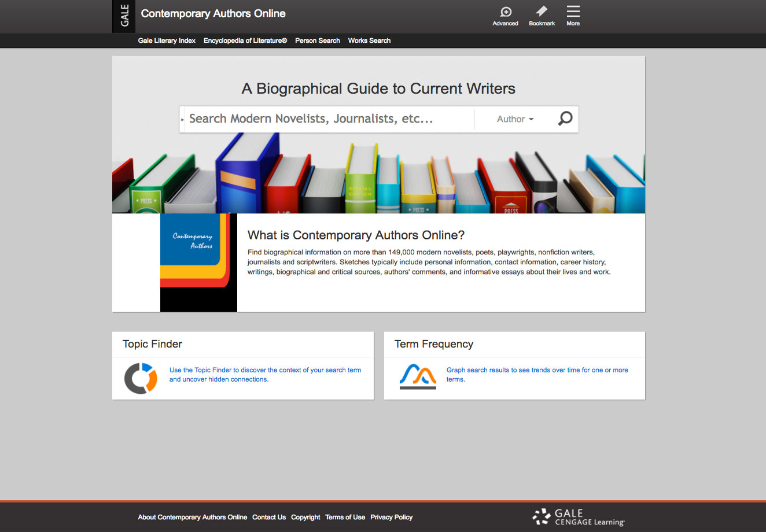Viewport: 766px width, 532px height.
Task: Click the Bookmark icon
Action: (542, 16)
